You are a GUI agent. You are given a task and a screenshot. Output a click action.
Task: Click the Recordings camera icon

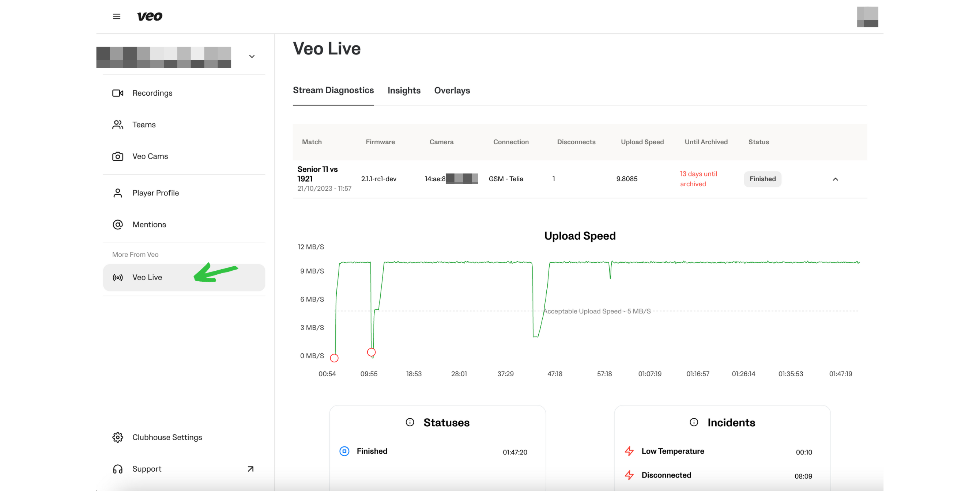[117, 93]
